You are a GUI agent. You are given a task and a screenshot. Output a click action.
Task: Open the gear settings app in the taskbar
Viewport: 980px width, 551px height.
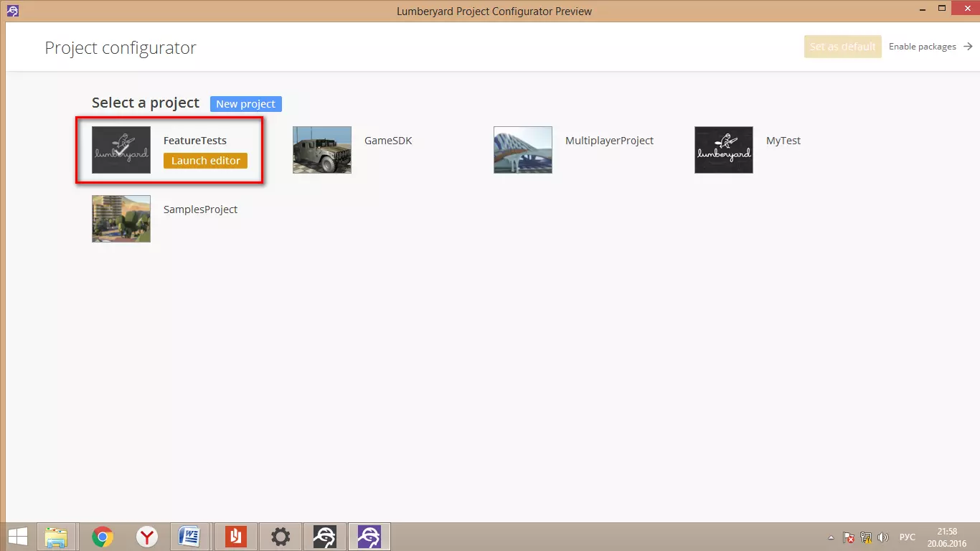pyautogui.click(x=280, y=537)
